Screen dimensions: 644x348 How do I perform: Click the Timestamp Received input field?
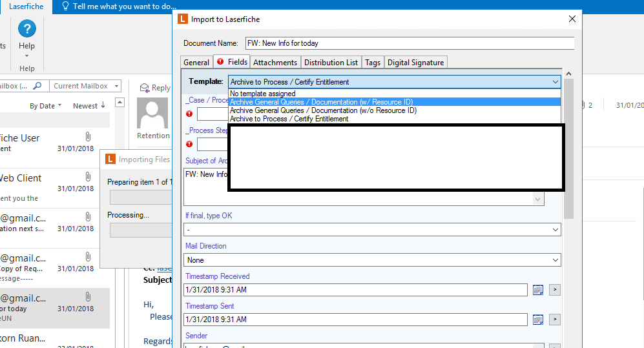355,290
